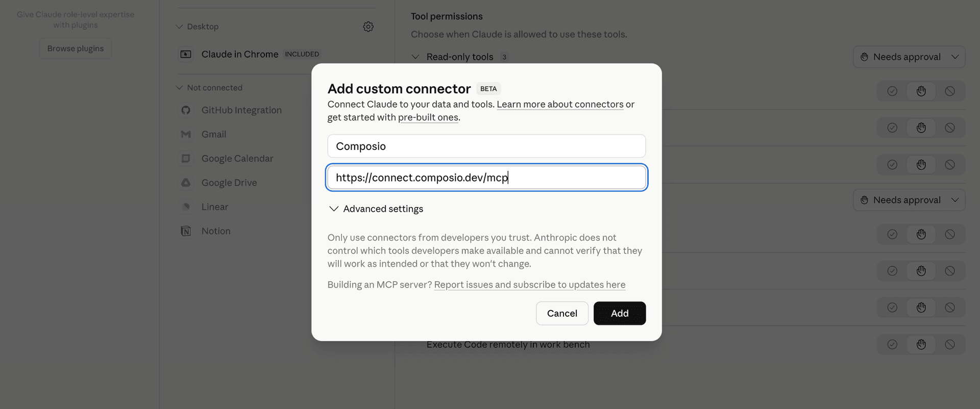
Task: Click Add to save the connector
Action: pyautogui.click(x=619, y=313)
